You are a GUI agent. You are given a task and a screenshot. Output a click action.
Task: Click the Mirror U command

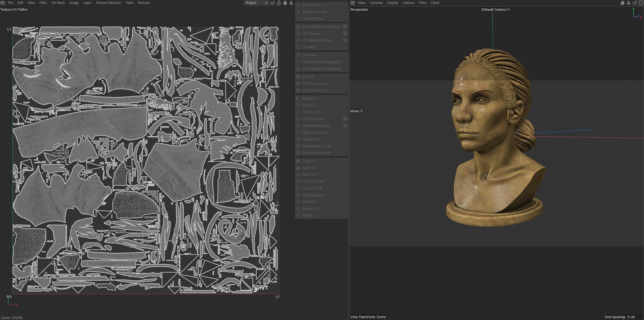(x=309, y=98)
